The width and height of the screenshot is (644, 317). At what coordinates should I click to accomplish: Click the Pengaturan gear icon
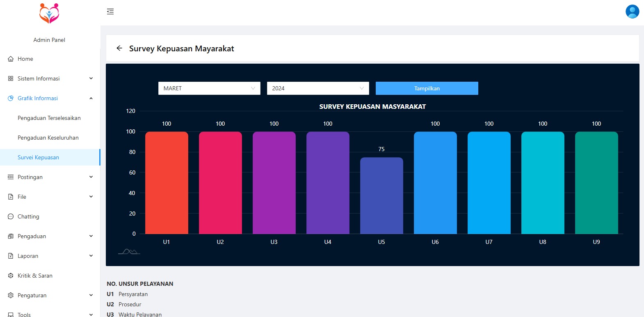click(x=11, y=295)
